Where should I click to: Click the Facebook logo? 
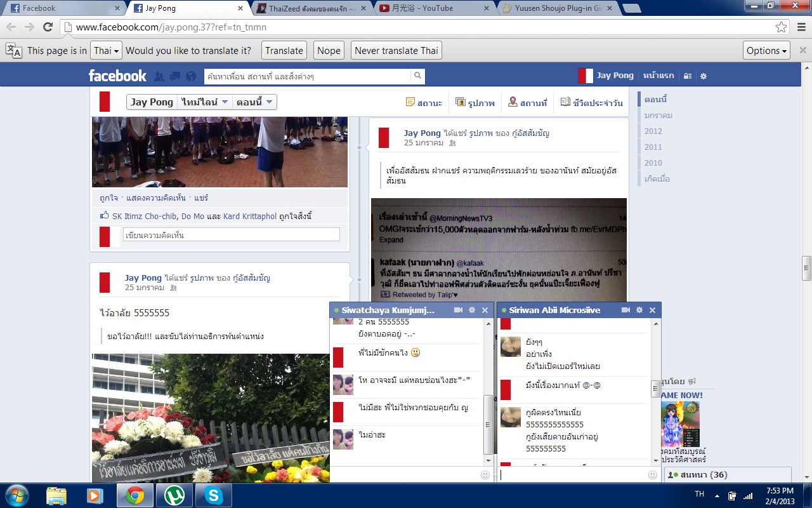pyautogui.click(x=117, y=76)
